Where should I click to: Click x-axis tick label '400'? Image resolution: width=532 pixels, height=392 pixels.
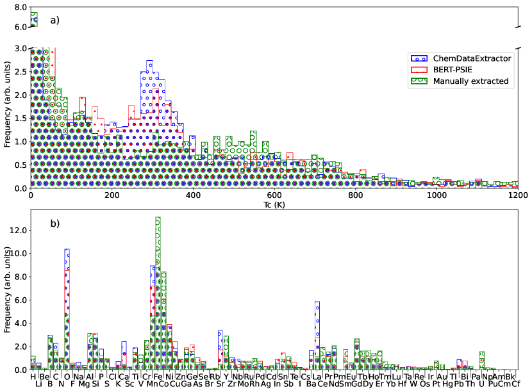click(x=193, y=195)
